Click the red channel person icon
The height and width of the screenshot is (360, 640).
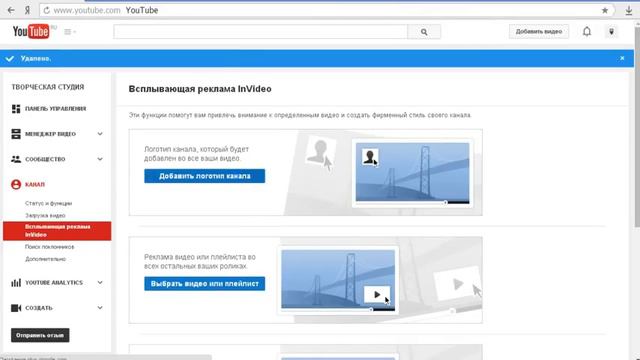(16, 184)
